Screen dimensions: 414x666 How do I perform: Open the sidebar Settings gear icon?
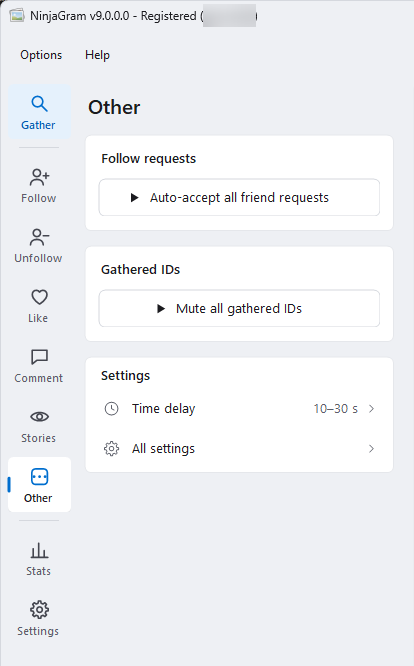39,610
